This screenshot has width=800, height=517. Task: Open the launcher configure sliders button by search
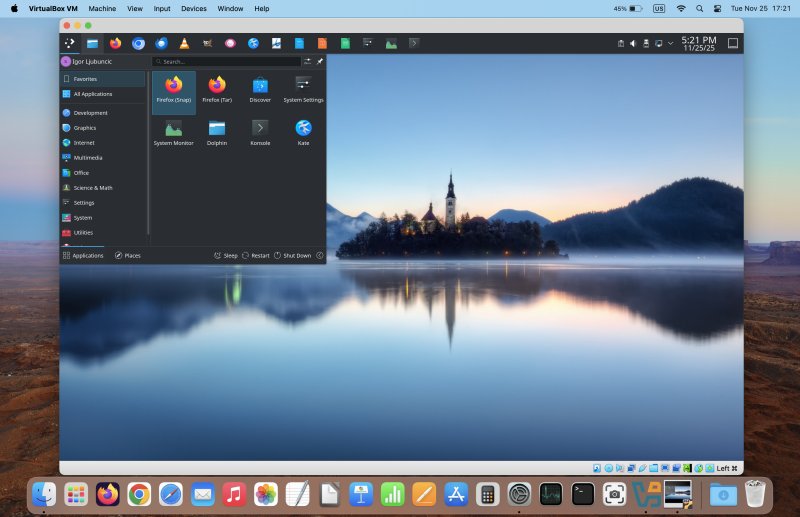tap(308, 61)
